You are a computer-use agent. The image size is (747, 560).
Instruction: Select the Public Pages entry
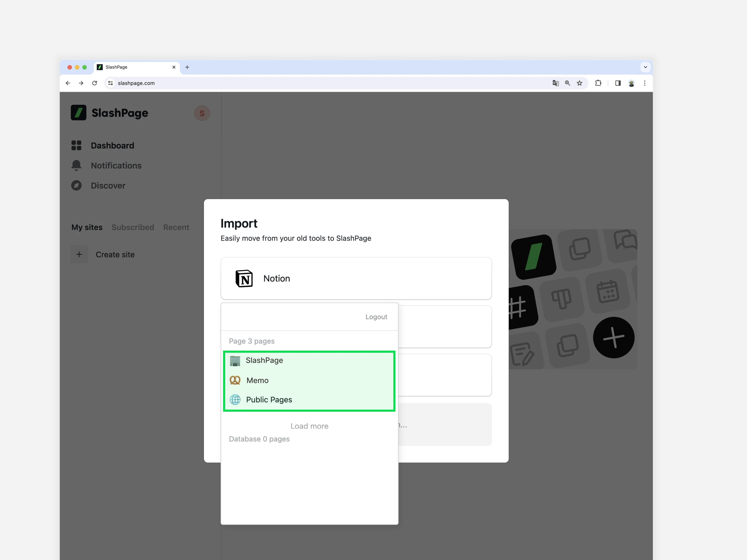309,400
